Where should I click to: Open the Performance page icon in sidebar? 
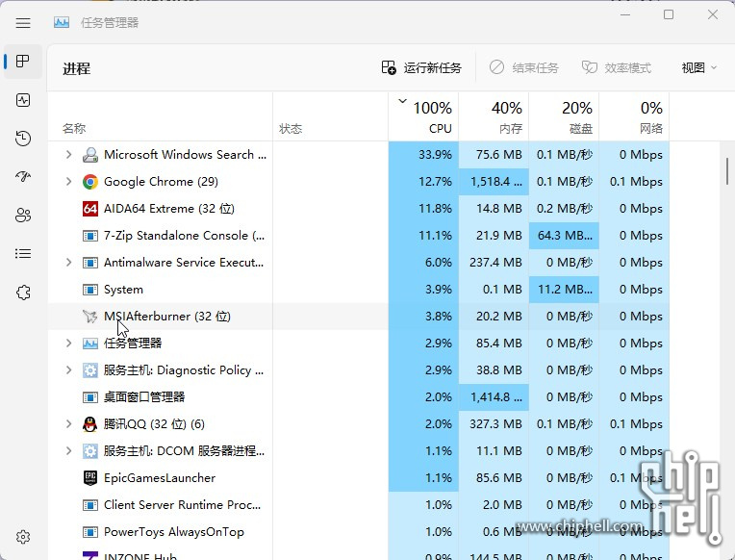[23, 100]
